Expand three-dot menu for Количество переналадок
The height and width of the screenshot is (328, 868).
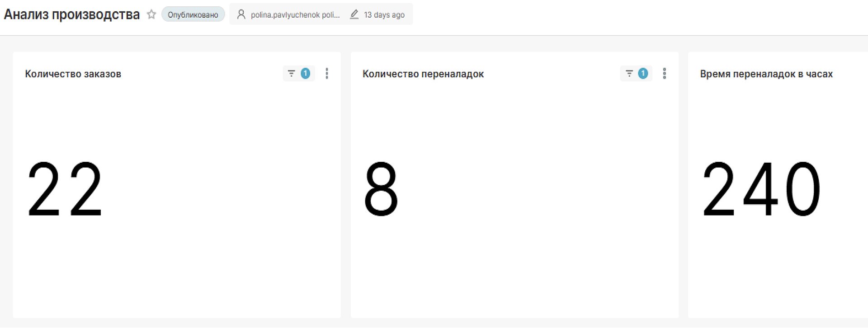pyautogui.click(x=664, y=74)
